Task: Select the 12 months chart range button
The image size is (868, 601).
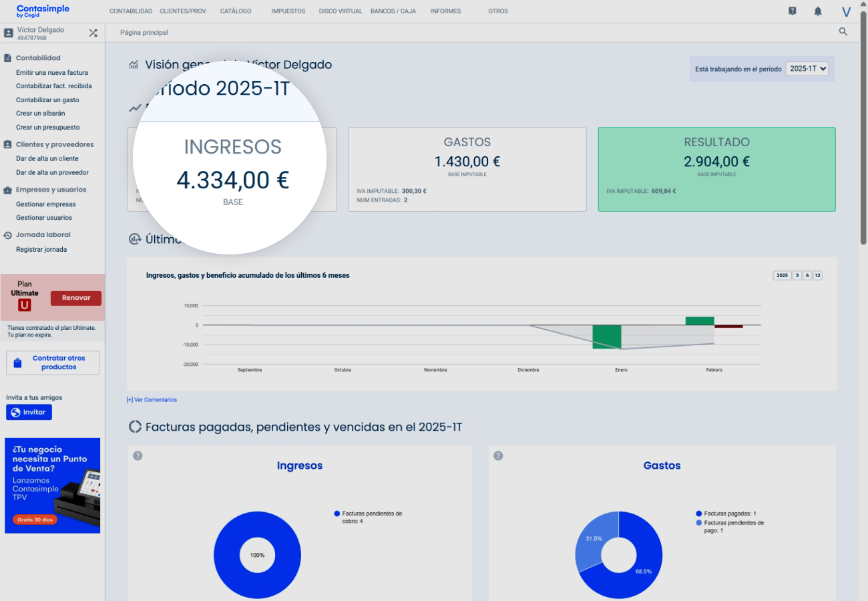Action: coord(818,276)
